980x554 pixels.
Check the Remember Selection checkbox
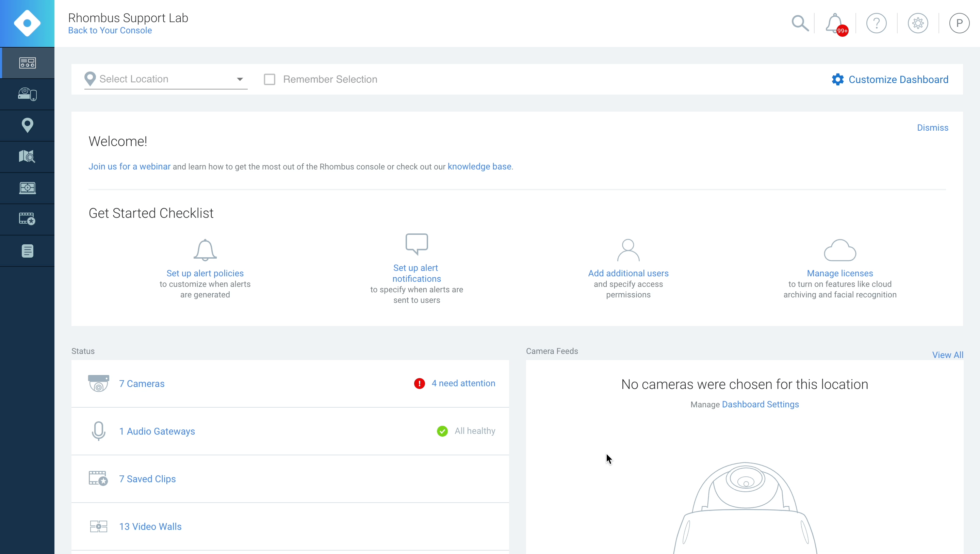click(x=269, y=79)
